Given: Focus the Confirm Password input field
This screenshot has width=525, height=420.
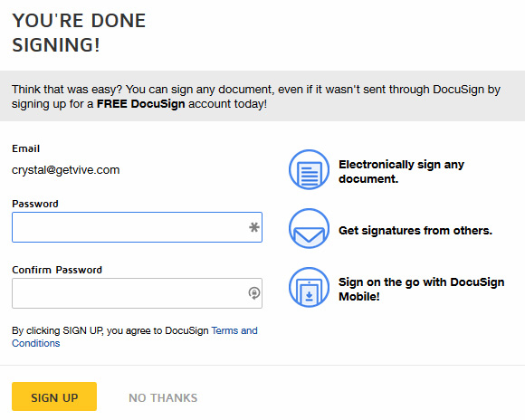Looking at the screenshot, I should [x=137, y=293].
